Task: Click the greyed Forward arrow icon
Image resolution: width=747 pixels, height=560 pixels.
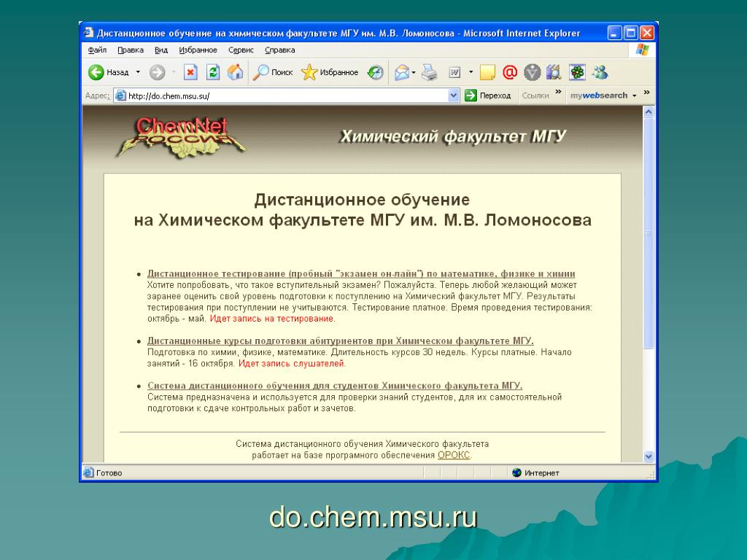Action: pos(158,72)
